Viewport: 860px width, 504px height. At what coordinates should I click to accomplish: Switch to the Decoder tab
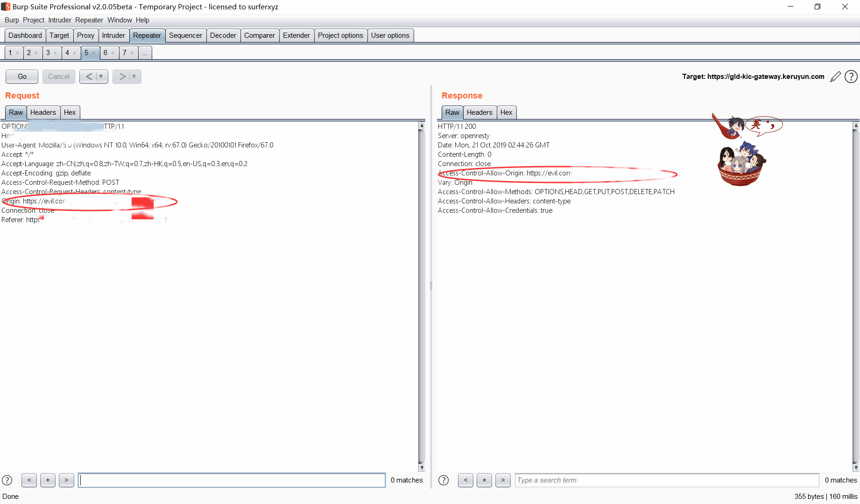point(223,35)
